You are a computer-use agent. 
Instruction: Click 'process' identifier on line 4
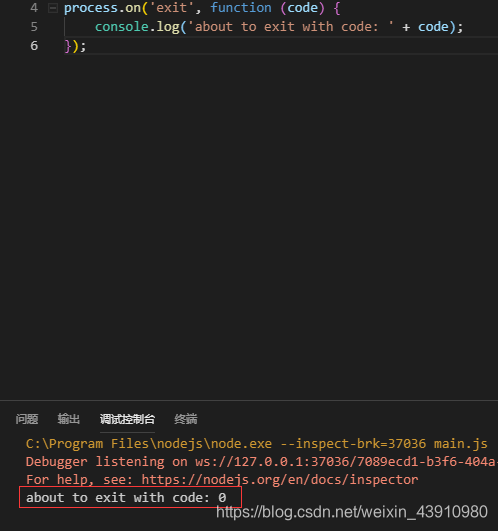tap(91, 8)
